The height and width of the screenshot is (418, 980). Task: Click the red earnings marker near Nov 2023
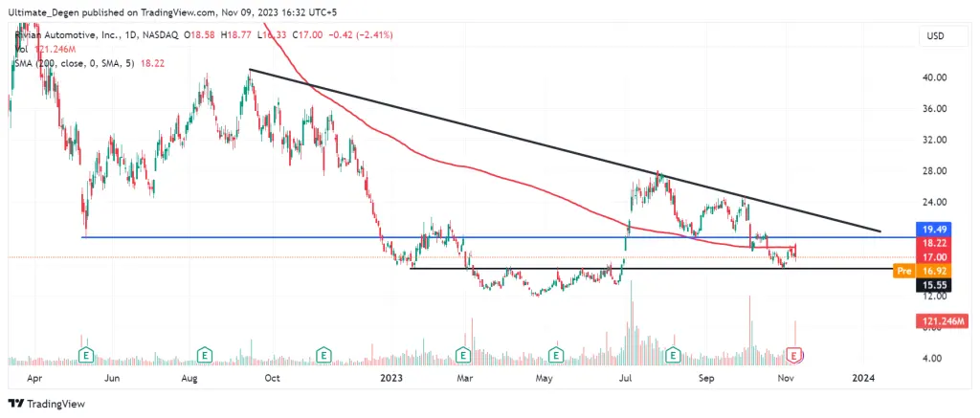794,356
